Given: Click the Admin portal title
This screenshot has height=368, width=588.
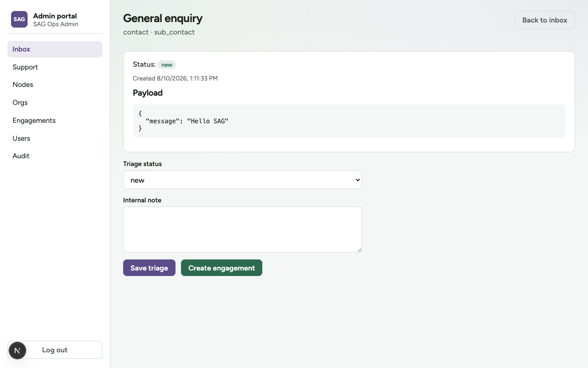Looking at the screenshot, I should 55,16.
